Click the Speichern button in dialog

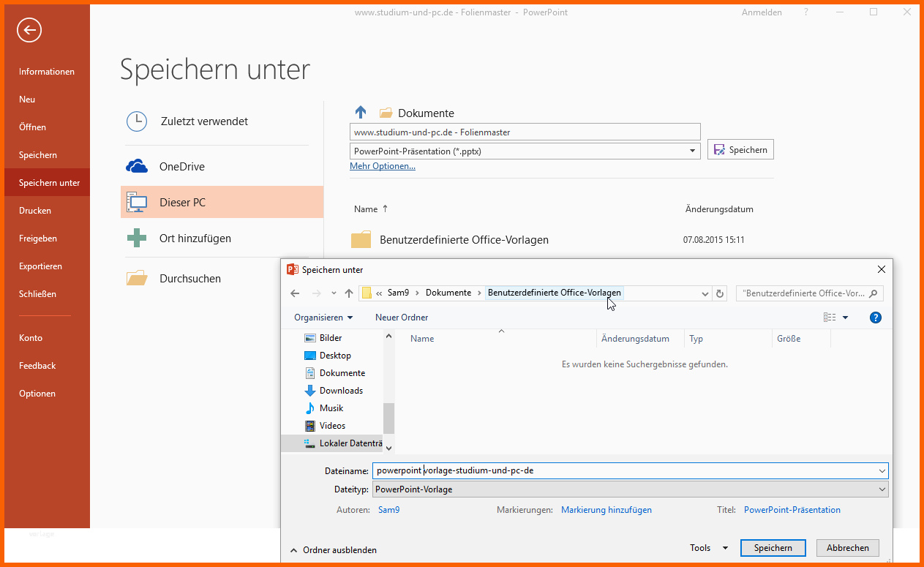(773, 548)
